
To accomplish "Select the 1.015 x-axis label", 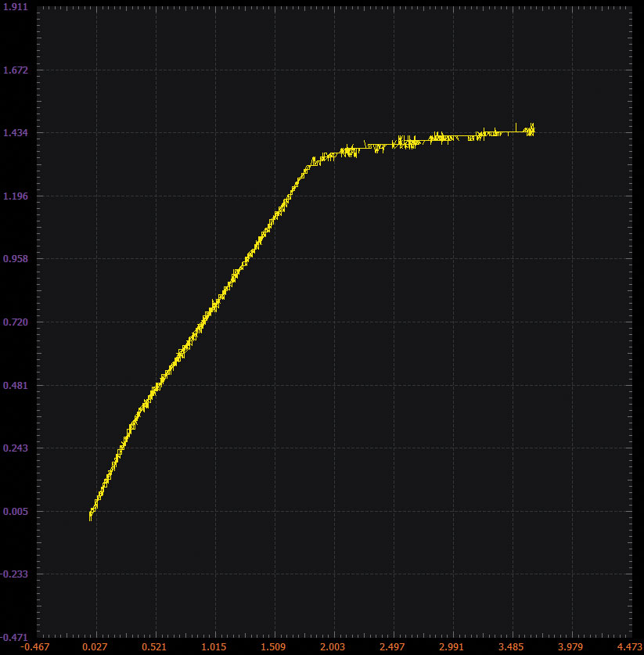I will (214, 647).
